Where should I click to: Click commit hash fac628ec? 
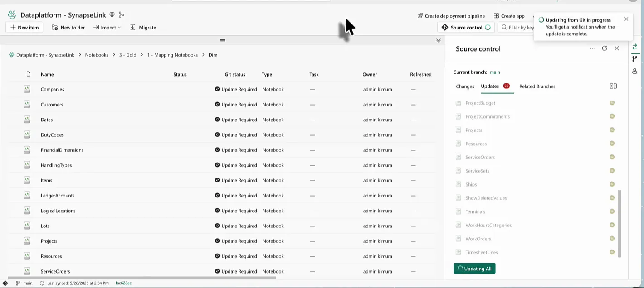tap(123, 283)
